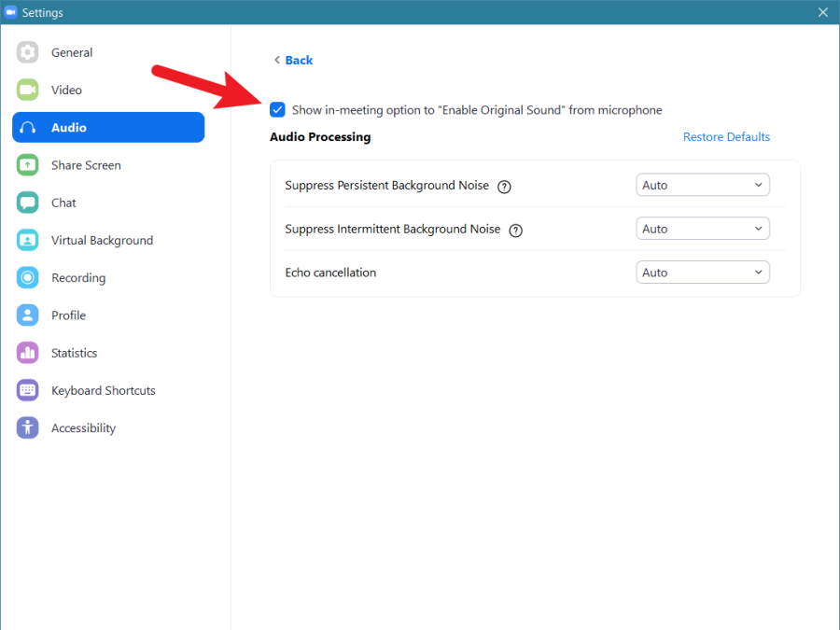Select the Recording icon in sidebar

(x=28, y=278)
